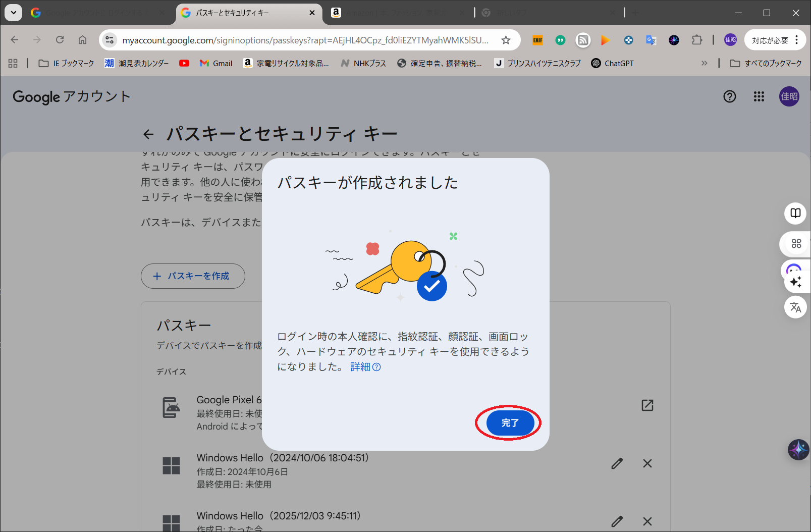
Task: Click the Google Translate extension icon
Action: pos(651,40)
